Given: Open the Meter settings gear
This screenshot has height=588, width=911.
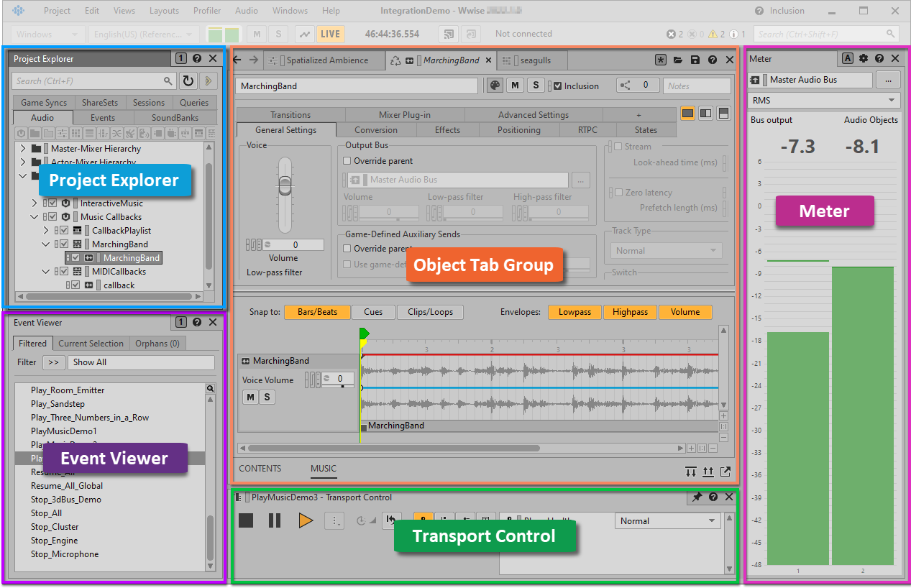Looking at the screenshot, I should [864, 59].
